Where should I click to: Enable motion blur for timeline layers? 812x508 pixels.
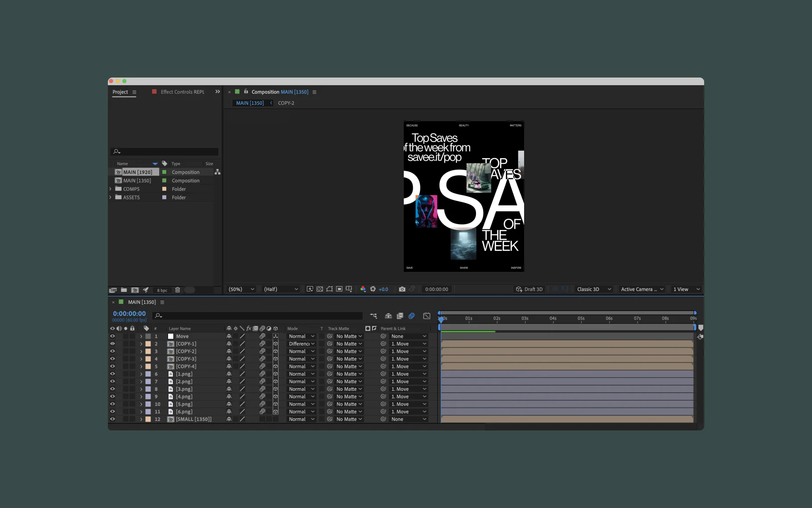412,316
